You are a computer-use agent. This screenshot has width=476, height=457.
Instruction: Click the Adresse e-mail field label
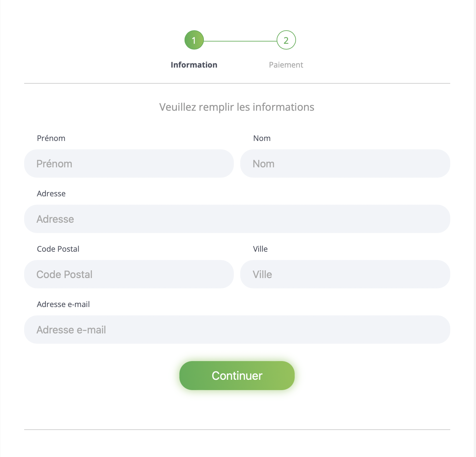(63, 304)
